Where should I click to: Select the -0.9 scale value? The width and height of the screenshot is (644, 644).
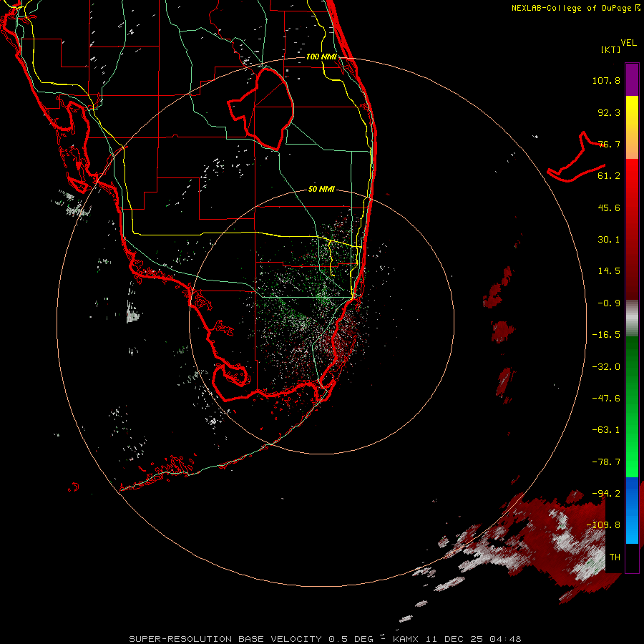609,303
